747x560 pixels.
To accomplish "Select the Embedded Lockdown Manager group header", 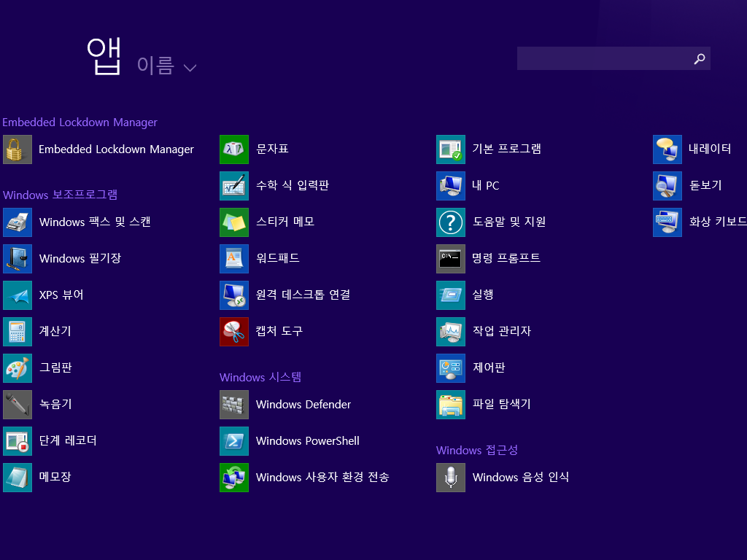I will click(80, 122).
